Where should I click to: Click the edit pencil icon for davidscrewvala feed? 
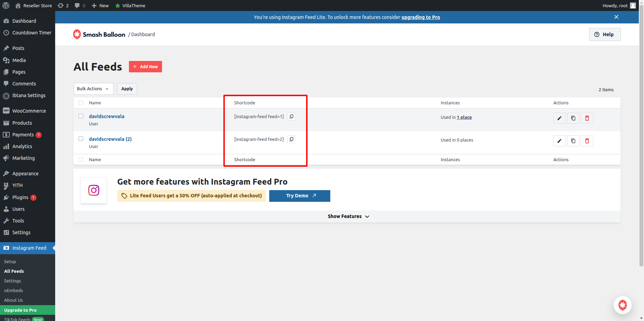click(x=559, y=118)
